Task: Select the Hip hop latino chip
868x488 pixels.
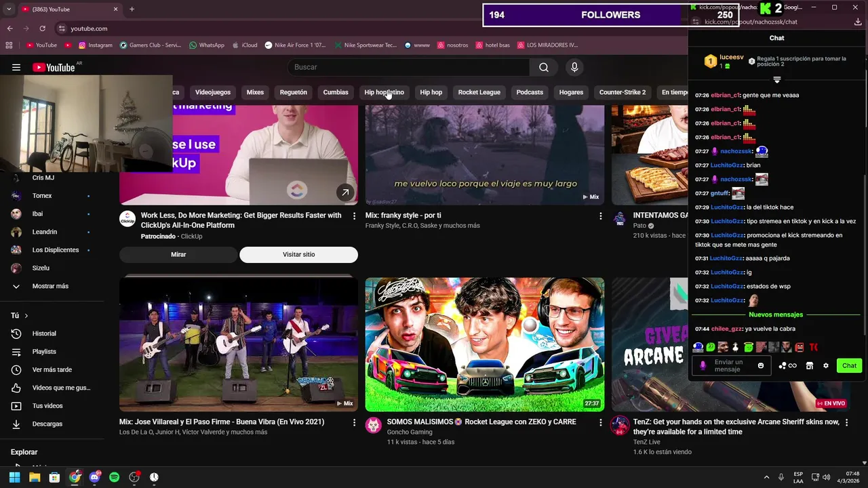Action: coord(384,92)
